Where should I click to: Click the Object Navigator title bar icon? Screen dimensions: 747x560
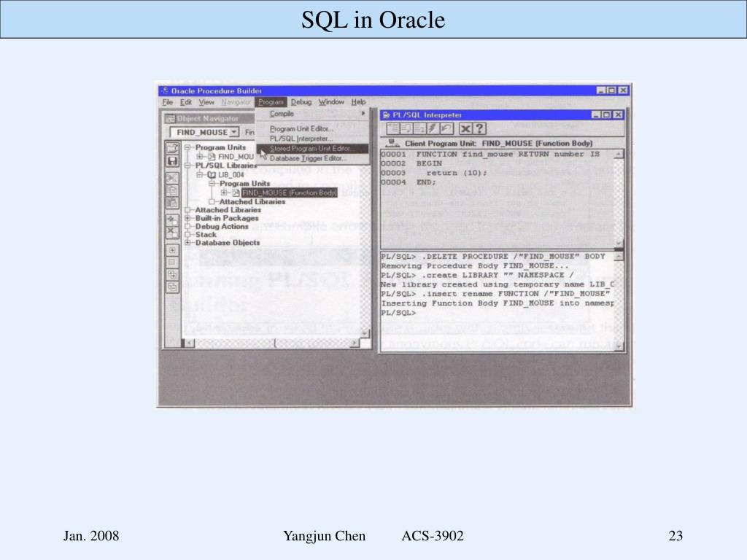click(x=170, y=118)
